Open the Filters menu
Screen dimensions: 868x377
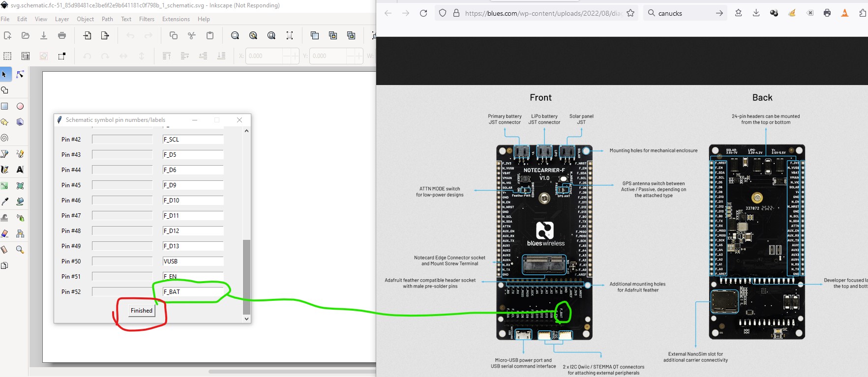[x=147, y=19]
